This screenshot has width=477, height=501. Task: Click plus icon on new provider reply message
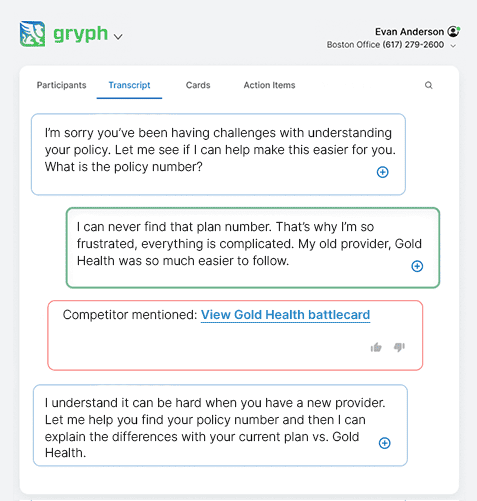385,443
